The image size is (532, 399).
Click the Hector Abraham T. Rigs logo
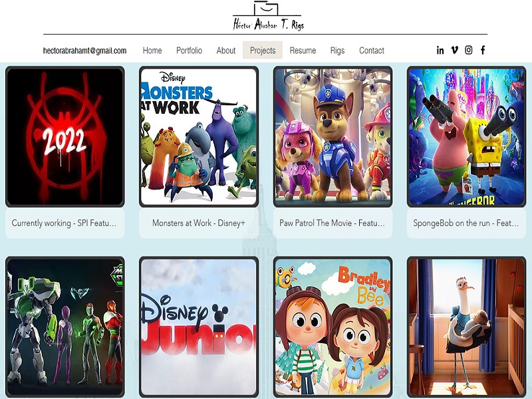(x=267, y=17)
